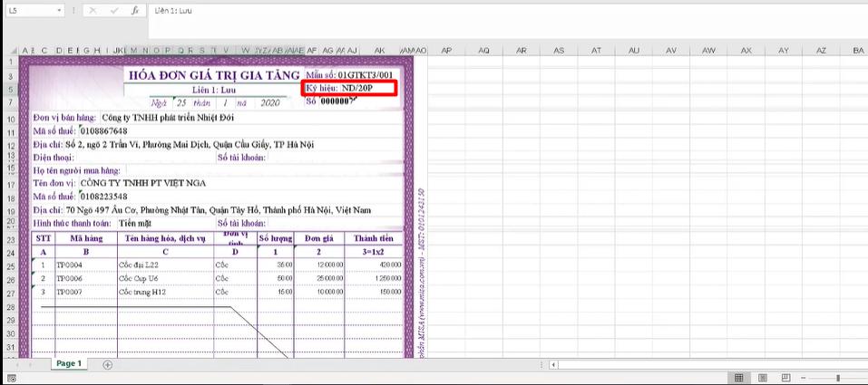Select column header AU
The height and width of the screenshot is (385, 868).
pyautogui.click(x=634, y=51)
